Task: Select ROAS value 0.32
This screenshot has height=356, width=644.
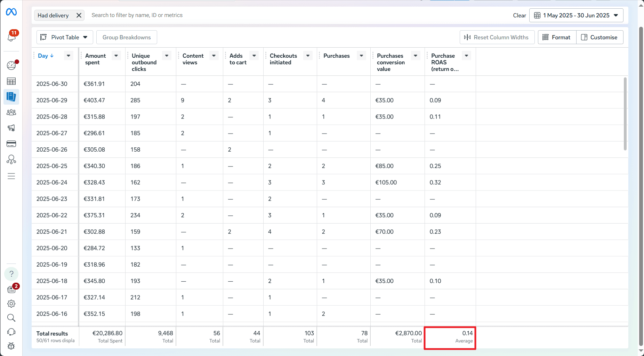Action: (435, 182)
